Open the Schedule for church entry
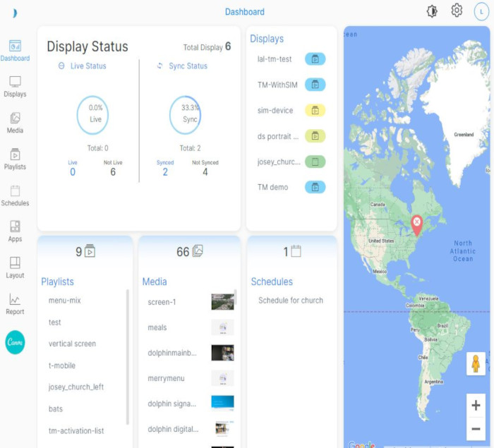The height and width of the screenshot is (448, 494). tap(290, 301)
